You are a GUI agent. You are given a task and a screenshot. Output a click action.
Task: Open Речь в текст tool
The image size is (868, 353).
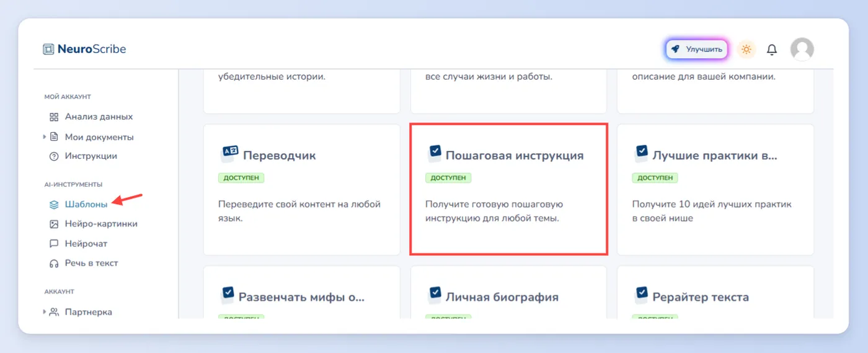click(92, 263)
